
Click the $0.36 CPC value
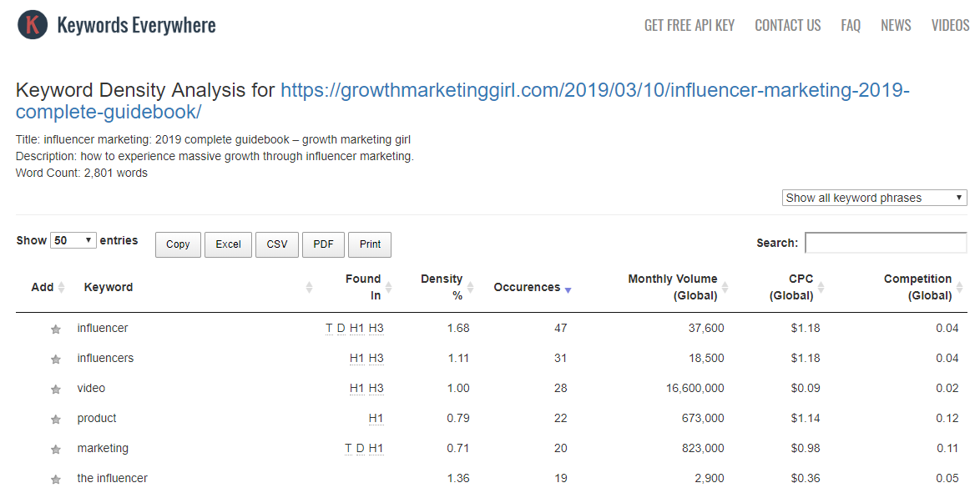806,478
